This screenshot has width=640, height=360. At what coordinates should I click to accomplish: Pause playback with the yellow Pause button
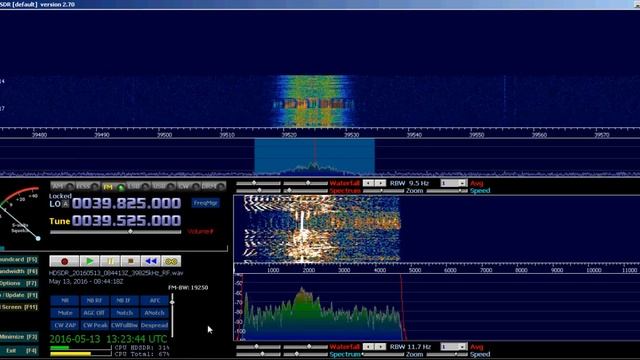pyautogui.click(x=110, y=261)
